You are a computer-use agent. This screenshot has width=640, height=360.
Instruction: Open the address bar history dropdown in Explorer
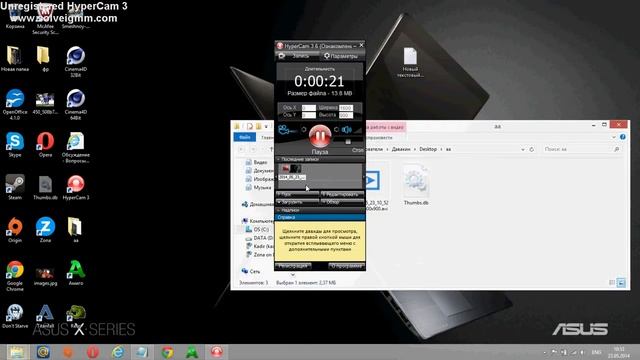[523, 149]
